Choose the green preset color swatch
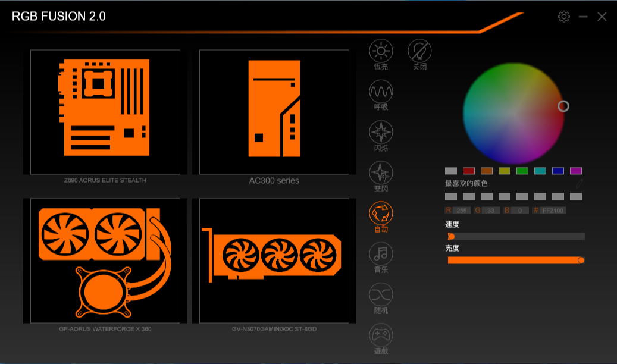The image size is (617, 364). click(x=522, y=171)
